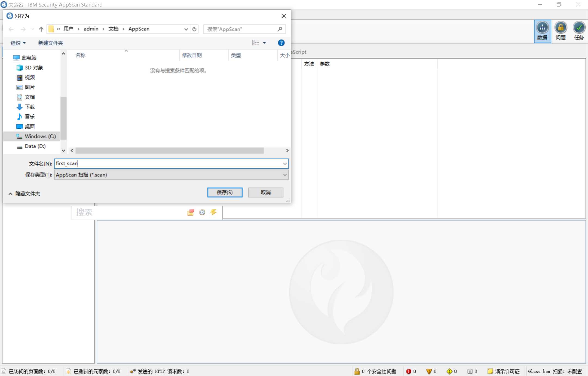This screenshot has height=376, width=588.
Task: Click the 方法 column header in AppScan
Action: [x=309, y=64]
